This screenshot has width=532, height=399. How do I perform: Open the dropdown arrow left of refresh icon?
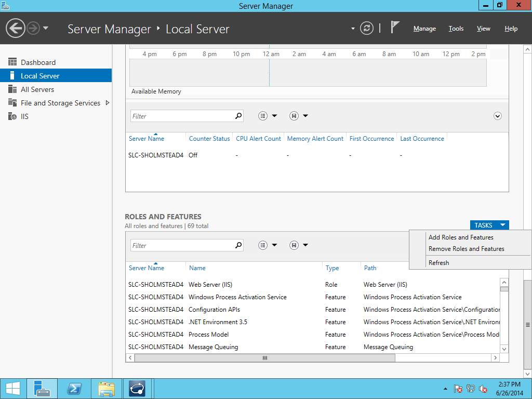tap(353, 29)
